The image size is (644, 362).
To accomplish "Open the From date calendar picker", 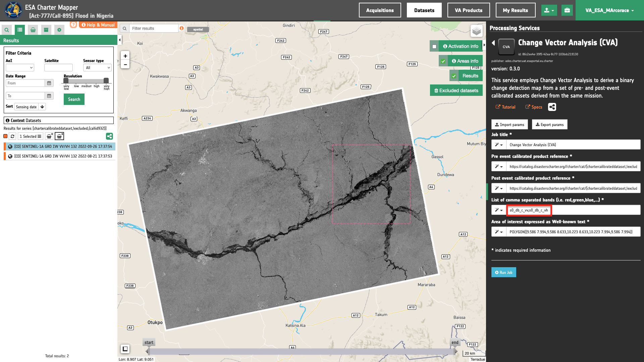I will (x=49, y=83).
